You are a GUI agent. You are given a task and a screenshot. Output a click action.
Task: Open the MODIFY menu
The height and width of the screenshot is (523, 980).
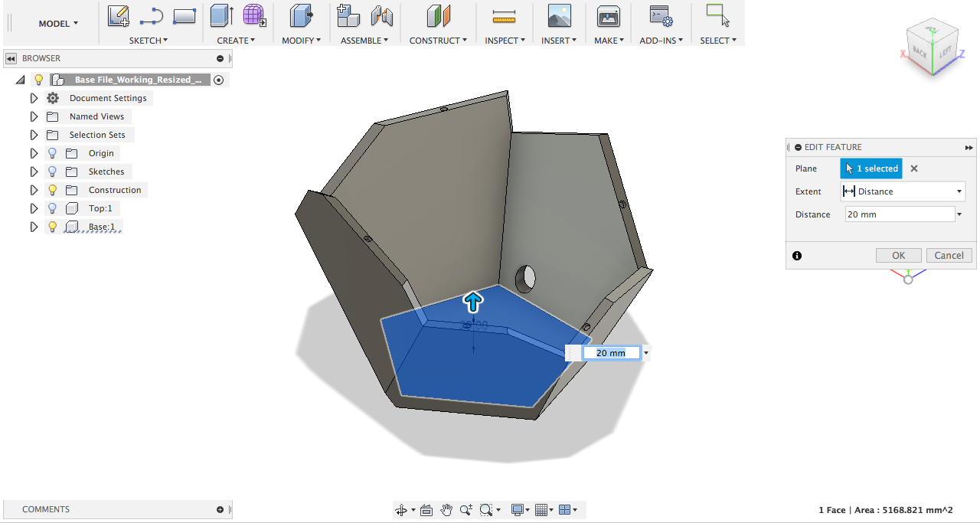click(x=301, y=41)
